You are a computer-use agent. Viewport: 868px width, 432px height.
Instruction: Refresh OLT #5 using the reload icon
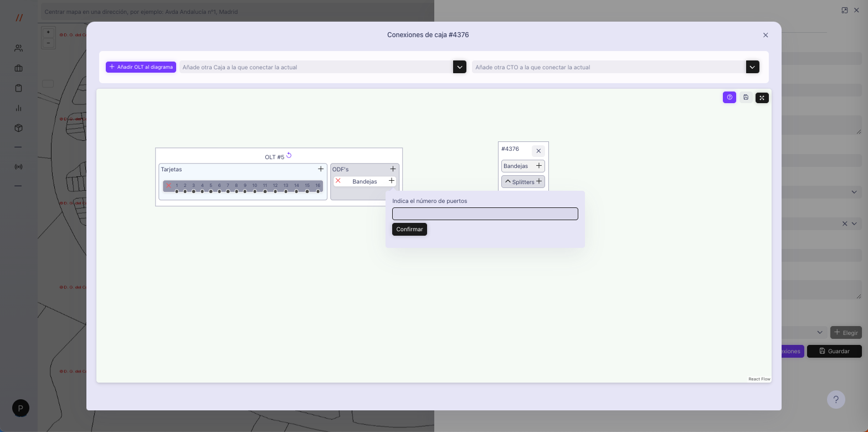click(289, 155)
